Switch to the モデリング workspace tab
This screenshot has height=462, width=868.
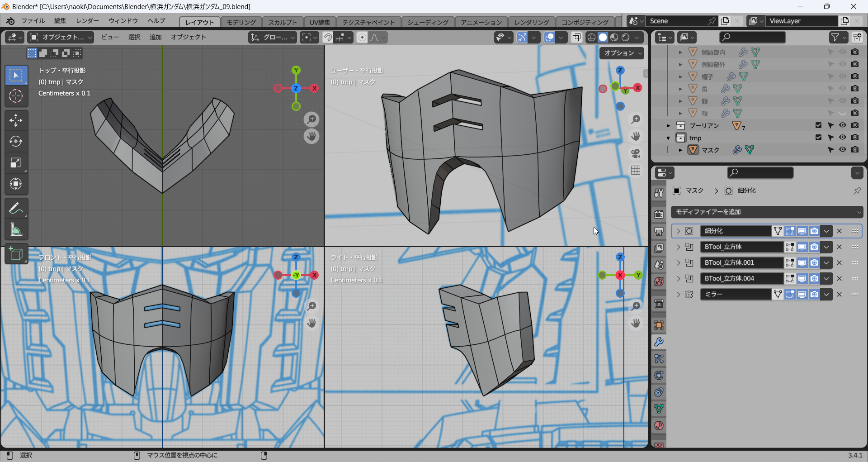241,22
